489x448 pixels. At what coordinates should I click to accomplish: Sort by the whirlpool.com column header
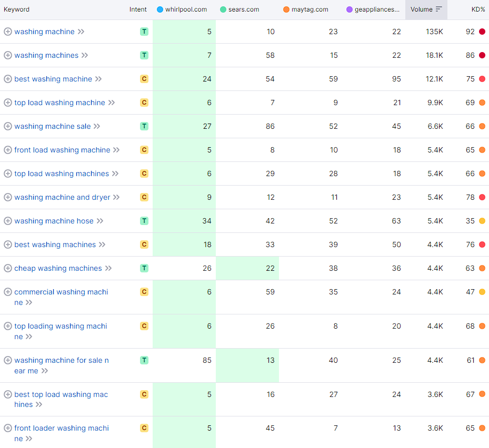(185, 9)
